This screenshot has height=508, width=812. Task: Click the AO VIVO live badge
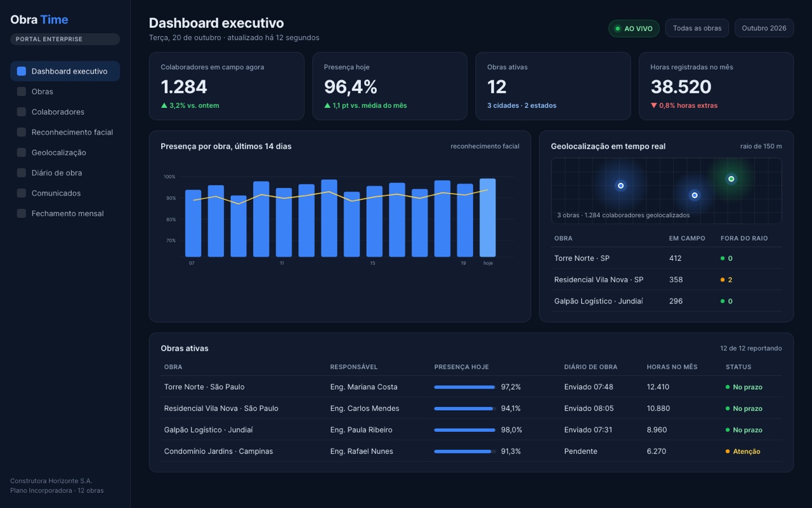pyautogui.click(x=634, y=29)
